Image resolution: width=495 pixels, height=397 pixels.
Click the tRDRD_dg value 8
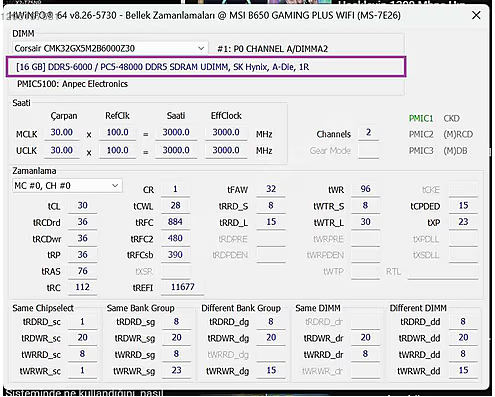pos(271,322)
